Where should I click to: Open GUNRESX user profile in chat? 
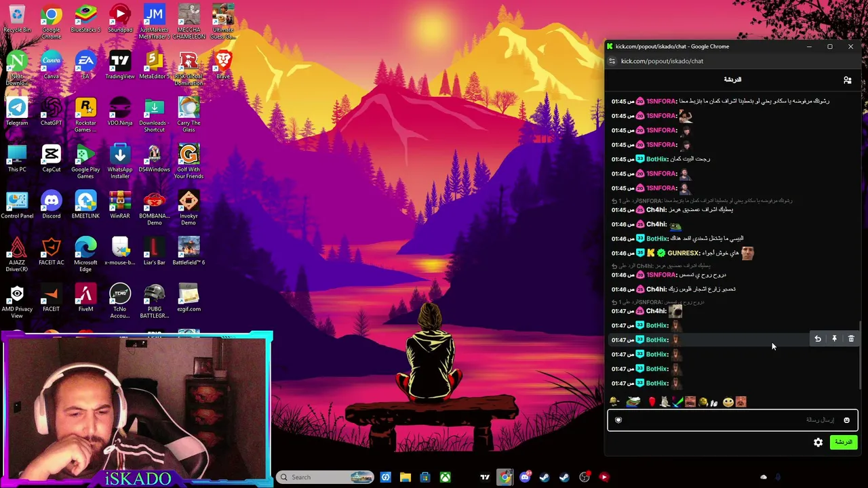pyautogui.click(x=684, y=253)
